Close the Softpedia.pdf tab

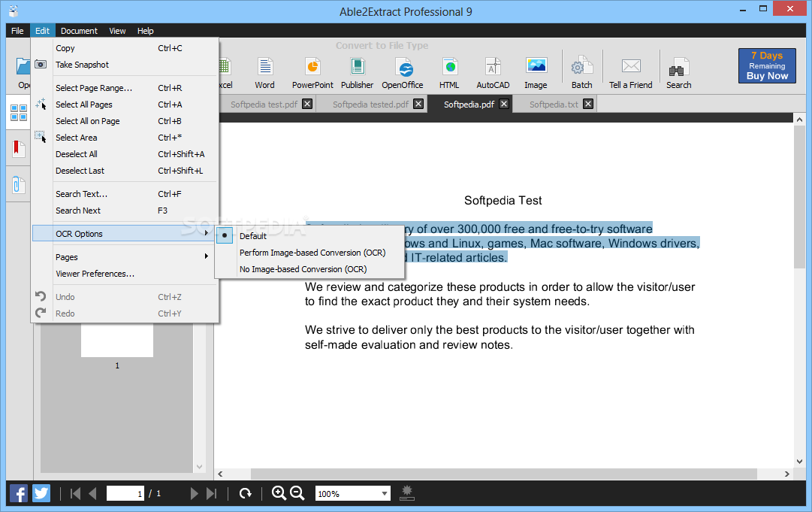504,105
